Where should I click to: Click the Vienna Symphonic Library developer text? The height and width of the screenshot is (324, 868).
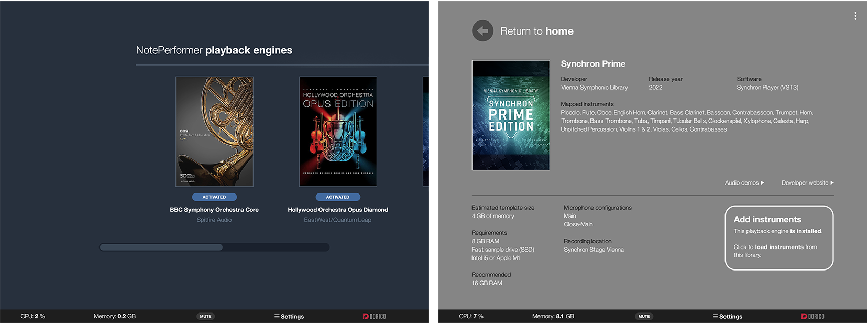pyautogui.click(x=594, y=88)
